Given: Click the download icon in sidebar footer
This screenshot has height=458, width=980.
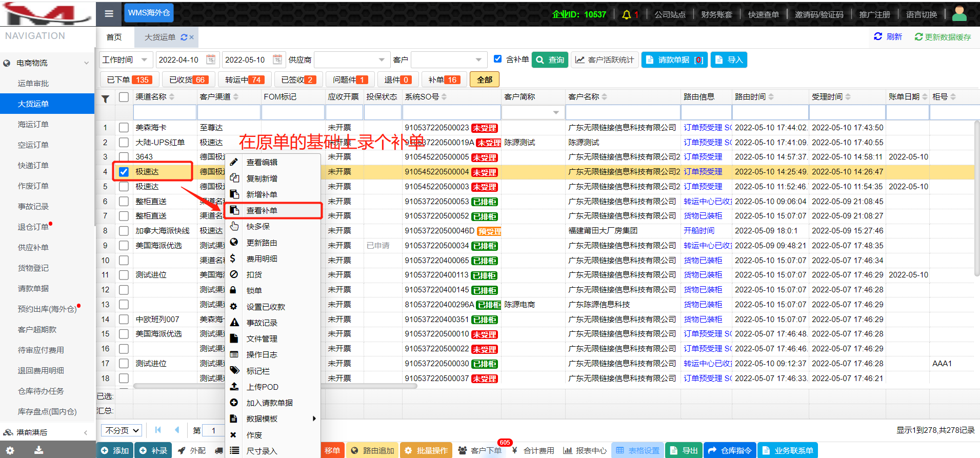Looking at the screenshot, I should click(x=39, y=450).
